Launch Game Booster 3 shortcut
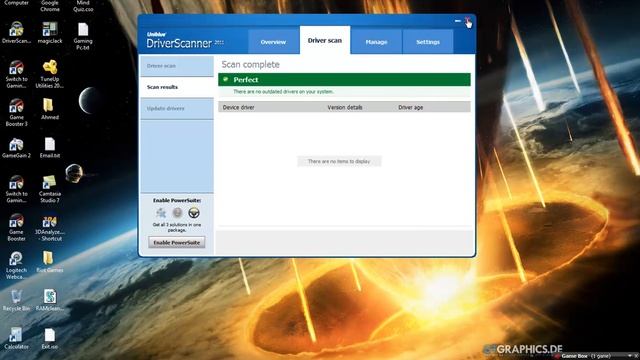The image size is (640, 360). coord(16,112)
